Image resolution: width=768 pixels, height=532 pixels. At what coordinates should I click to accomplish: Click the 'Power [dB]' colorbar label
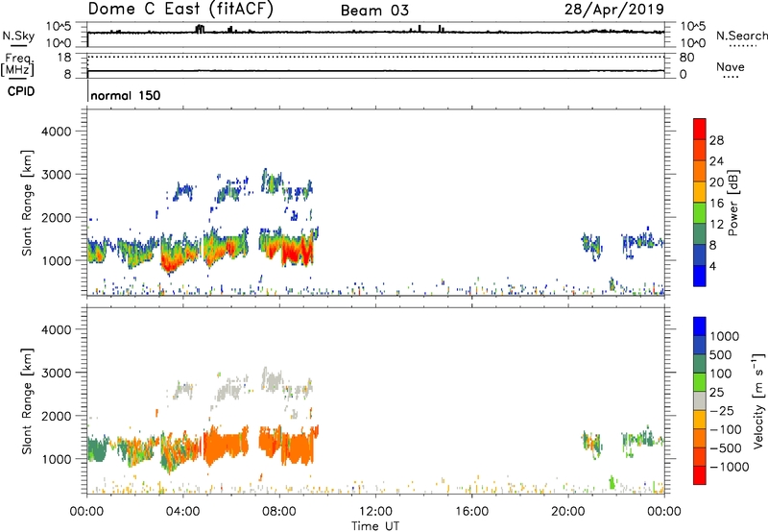point(732,203)
